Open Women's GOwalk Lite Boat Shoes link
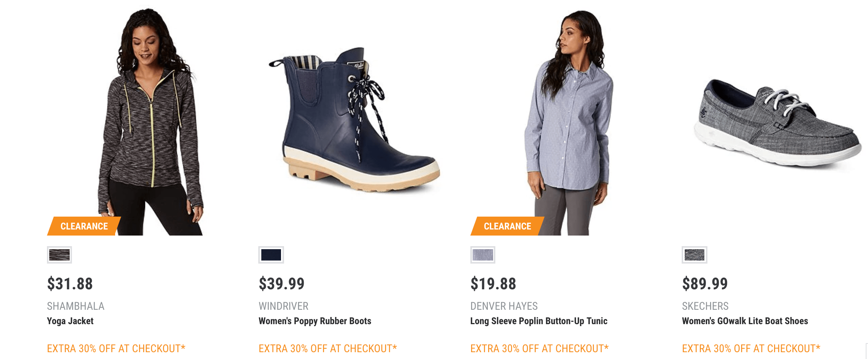 745,321
